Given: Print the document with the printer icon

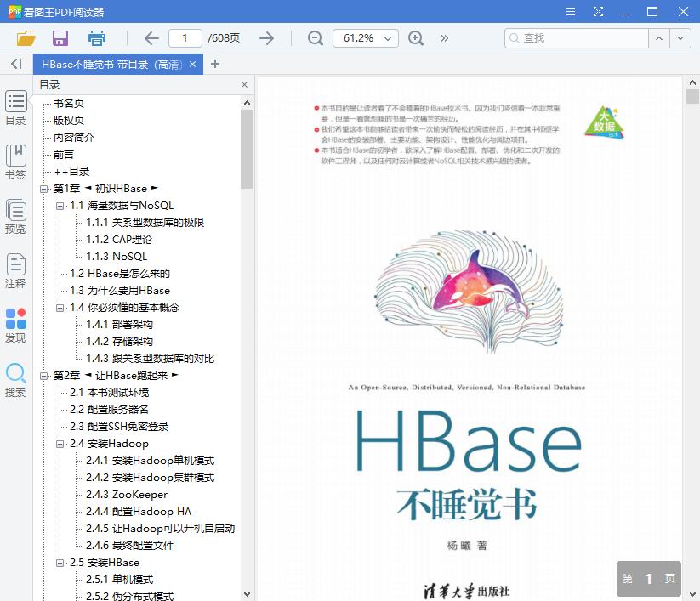Looking at the screenshot, I should [96, 38].
